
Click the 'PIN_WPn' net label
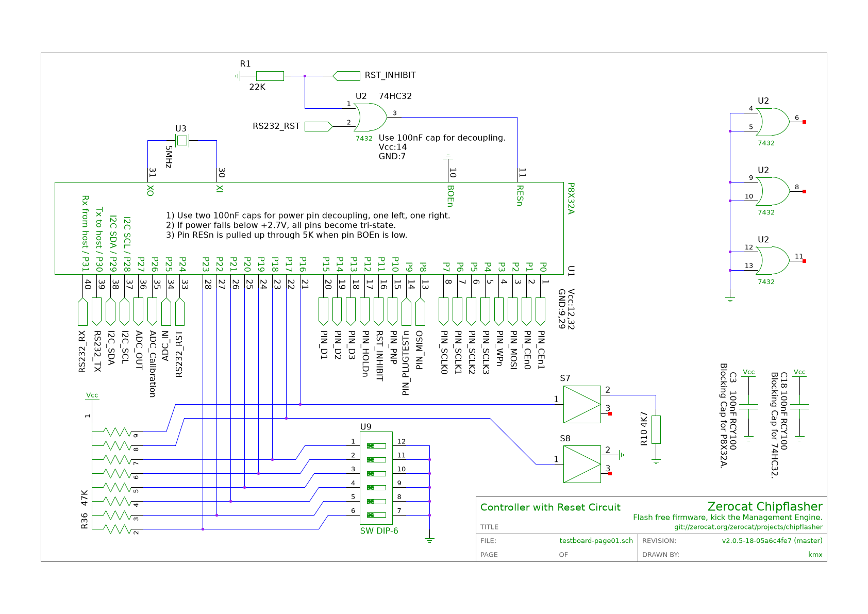coord(499,348)
